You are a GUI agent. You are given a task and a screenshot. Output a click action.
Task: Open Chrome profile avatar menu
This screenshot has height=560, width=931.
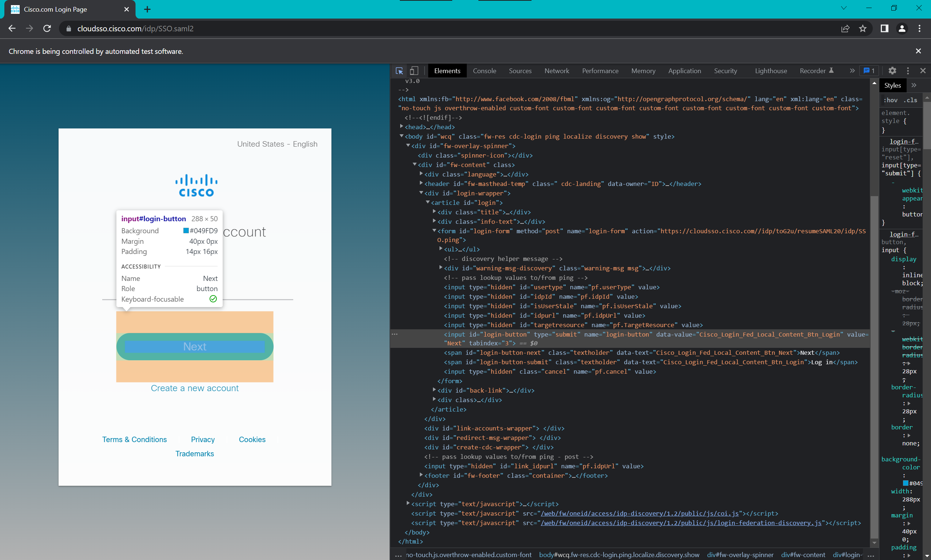pos(902,28)
